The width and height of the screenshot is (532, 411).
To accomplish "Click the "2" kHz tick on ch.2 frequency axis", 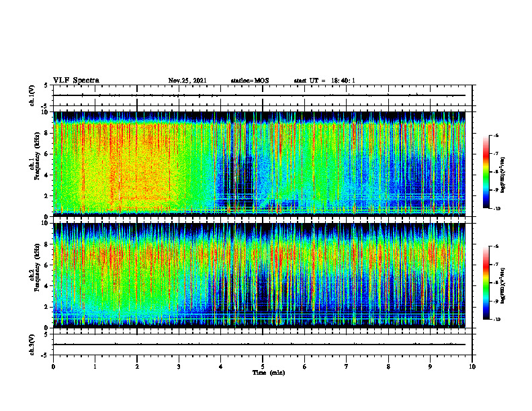I will tap(46, 307).
